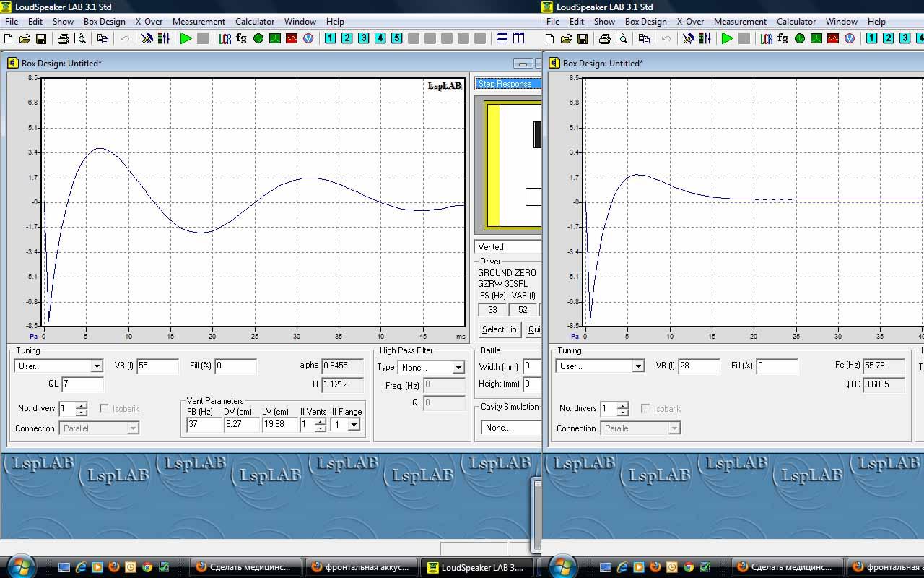This screenshot has height=578, width=924.
Task: Open the Measurement menu in left window
Action: coord(199,22)
